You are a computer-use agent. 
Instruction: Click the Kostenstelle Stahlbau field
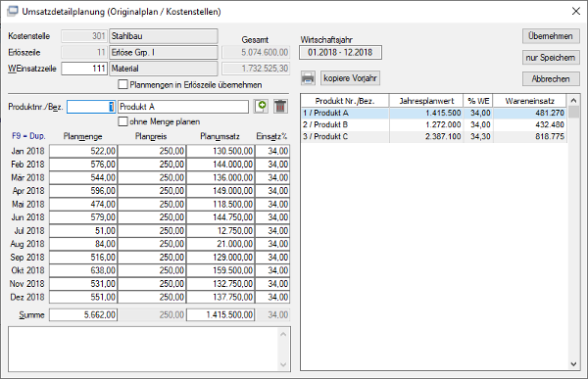[164, 36]
